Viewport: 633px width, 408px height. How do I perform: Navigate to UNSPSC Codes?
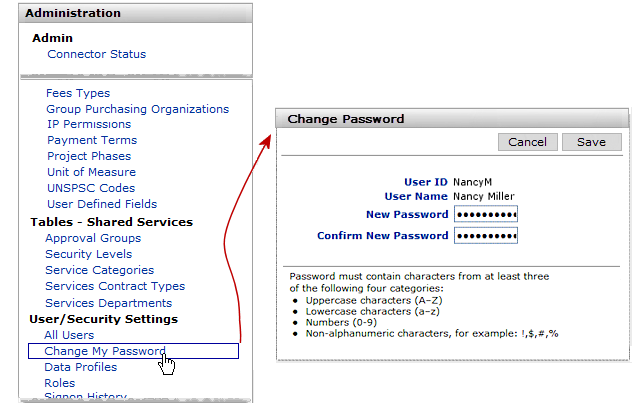tap(91, 188)
